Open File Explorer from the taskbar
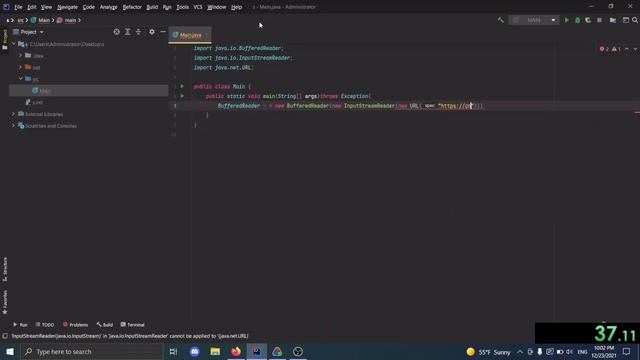 215,351
